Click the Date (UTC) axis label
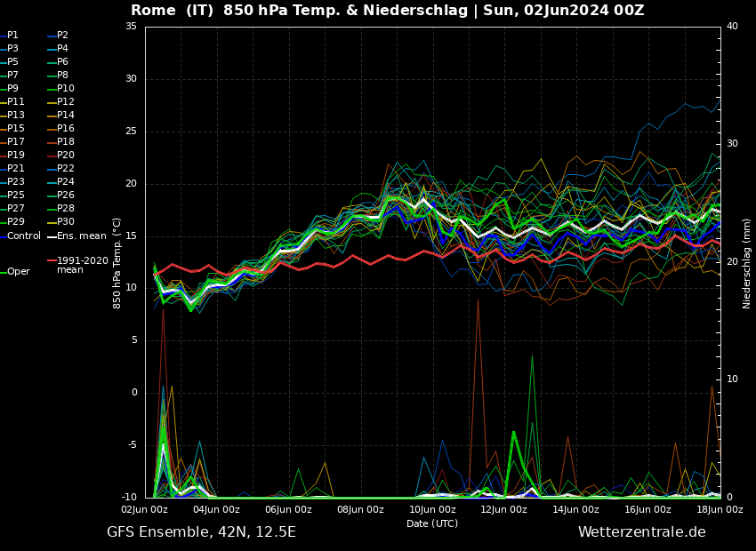 pos(432,524)
